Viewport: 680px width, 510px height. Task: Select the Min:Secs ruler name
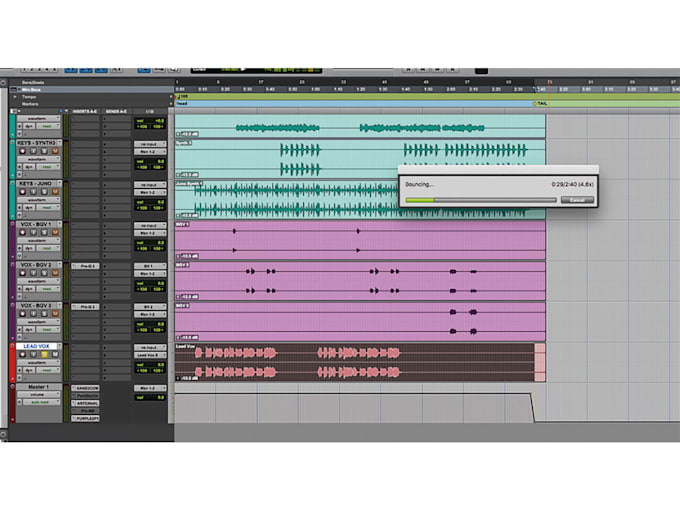(x=31, y=89)
